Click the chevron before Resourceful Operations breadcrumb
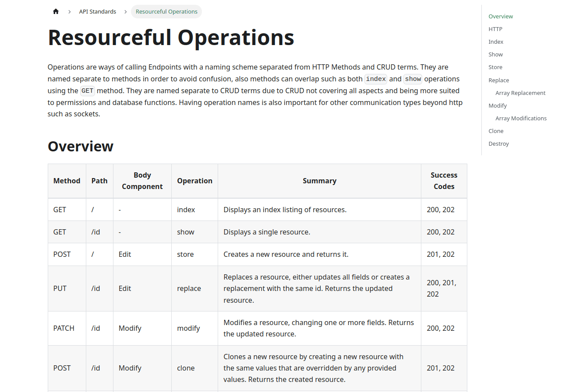Viewport: 565px width, 392px height. pos(125,11)
